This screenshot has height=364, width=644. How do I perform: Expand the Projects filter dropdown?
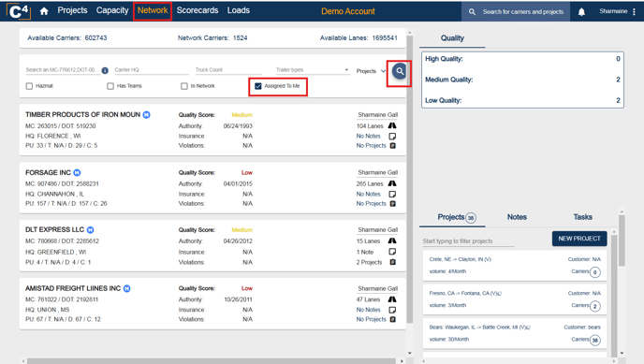372,71
